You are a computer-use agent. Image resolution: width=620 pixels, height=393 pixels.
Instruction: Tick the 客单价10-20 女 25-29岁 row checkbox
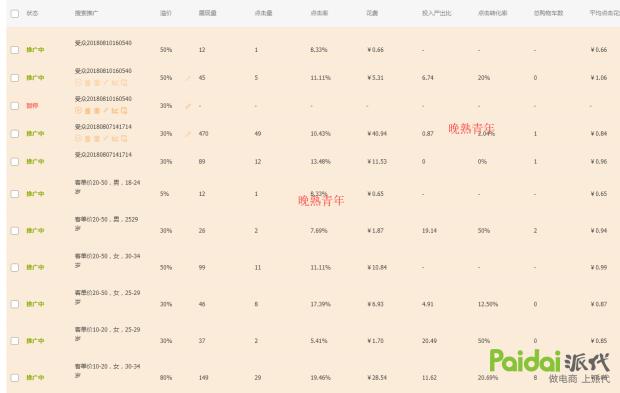pyautogui.click(x=15, y=341)
